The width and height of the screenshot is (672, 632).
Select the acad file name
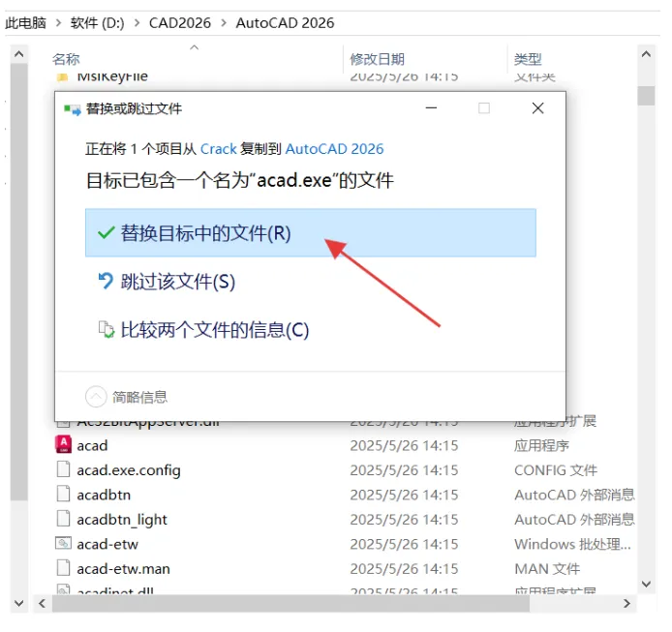click(92, 445)
